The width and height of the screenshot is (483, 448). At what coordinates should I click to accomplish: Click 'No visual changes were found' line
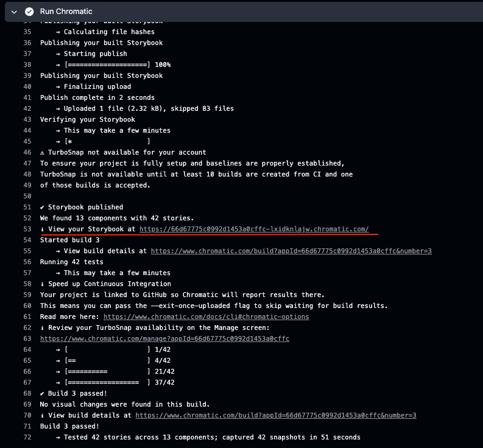click(125, 404)
